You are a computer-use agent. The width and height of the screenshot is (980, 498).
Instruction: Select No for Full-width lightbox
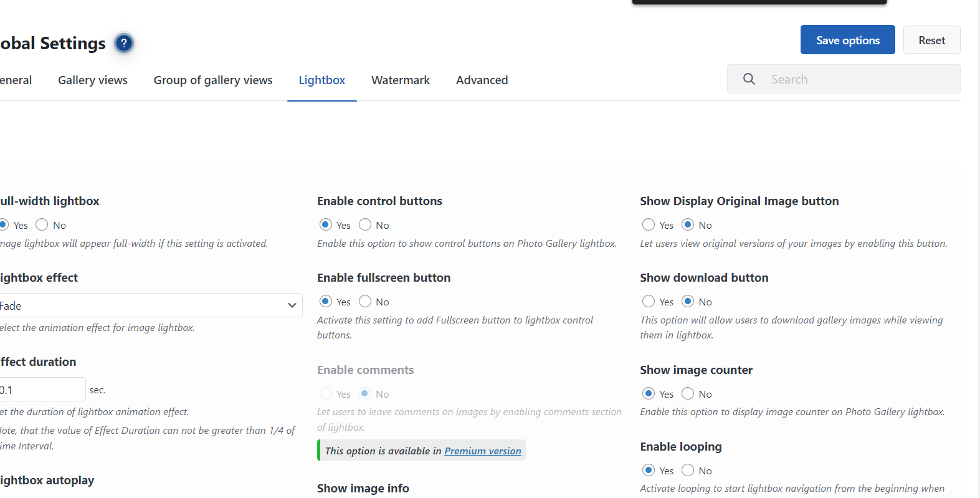[x=42, y=224]
